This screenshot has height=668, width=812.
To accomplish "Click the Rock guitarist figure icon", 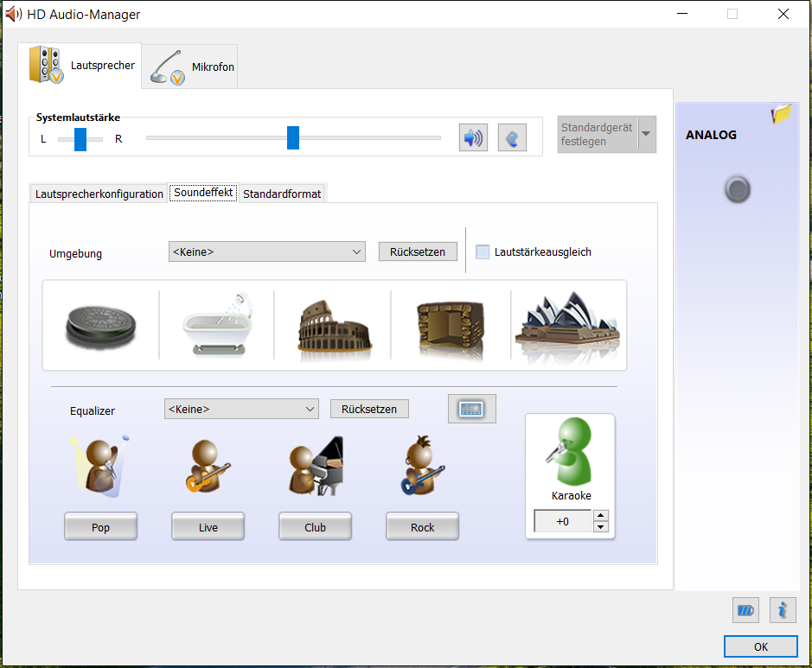I will tap(423, 465).
